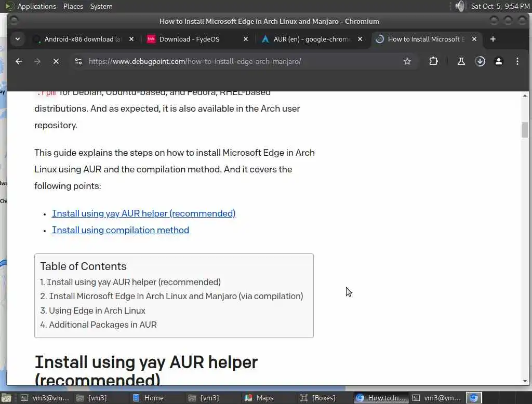Open the Places menu
The width and height of the screenshot is (532, 404).
point(73,6)
